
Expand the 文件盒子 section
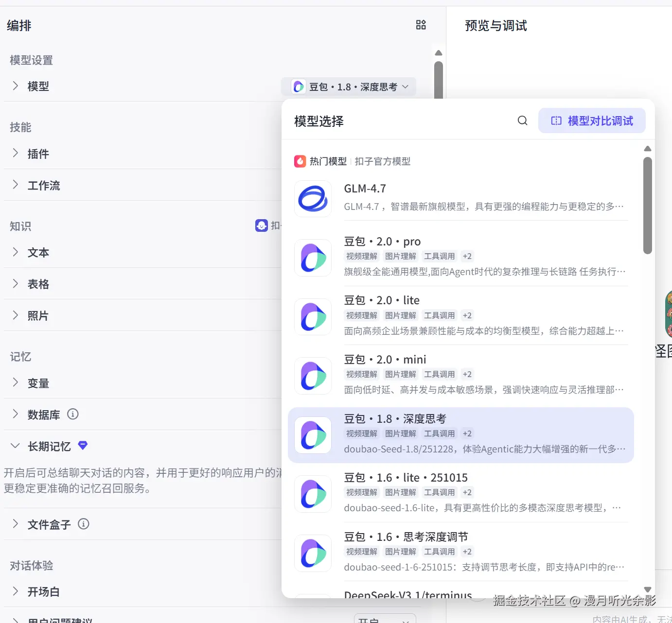[x=16, y=524]
